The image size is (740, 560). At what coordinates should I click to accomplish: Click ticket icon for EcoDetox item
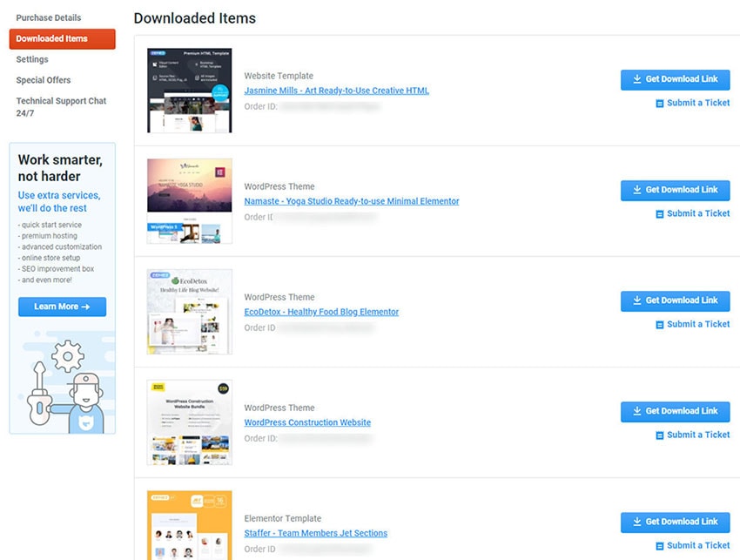[x=660, y=325]
